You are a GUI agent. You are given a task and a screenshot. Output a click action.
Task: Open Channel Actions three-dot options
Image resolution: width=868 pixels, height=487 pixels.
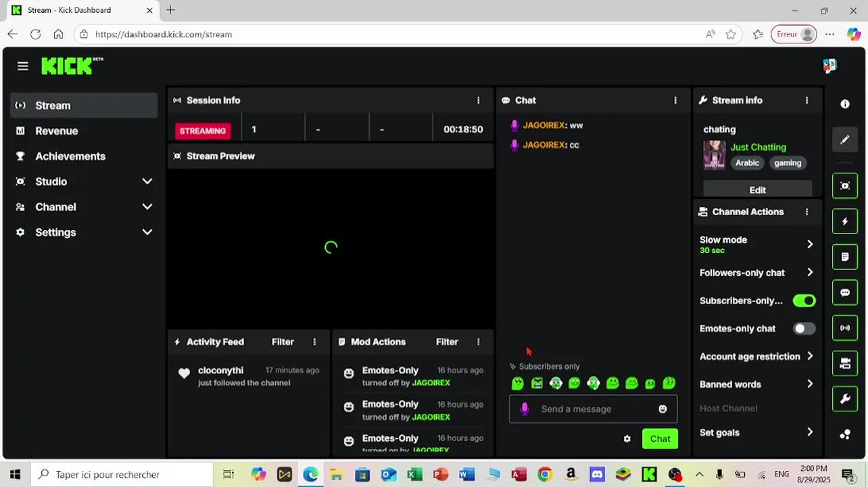click(806, 212)
